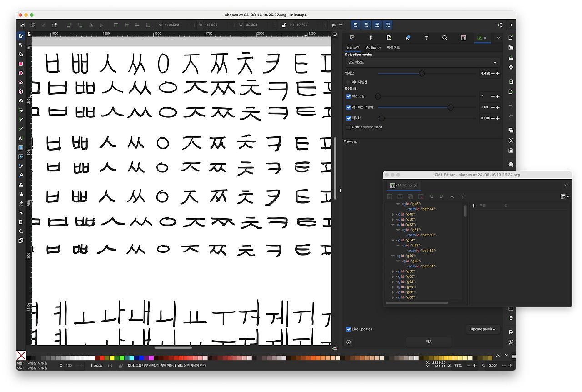Viewport: 582px width, 392px height.
Task: Click the 적용 apply button
Action: (x=429, y=342)
